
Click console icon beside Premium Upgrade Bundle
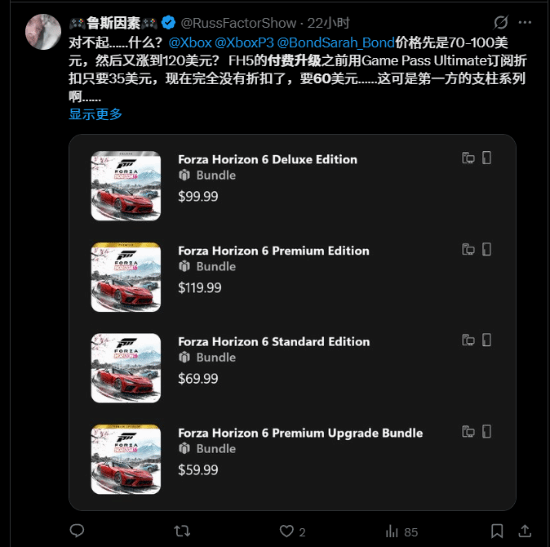(487, 432)
